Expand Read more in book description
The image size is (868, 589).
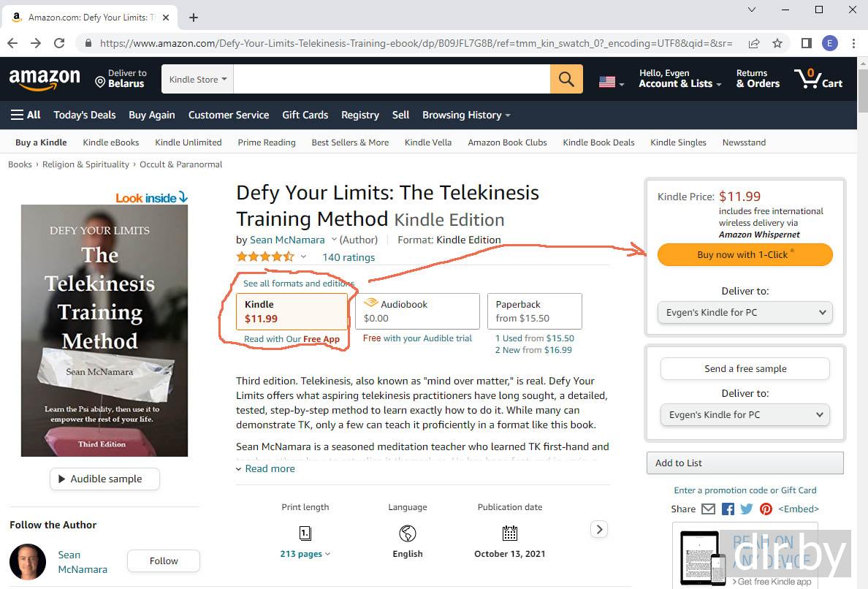pos(270,468)
